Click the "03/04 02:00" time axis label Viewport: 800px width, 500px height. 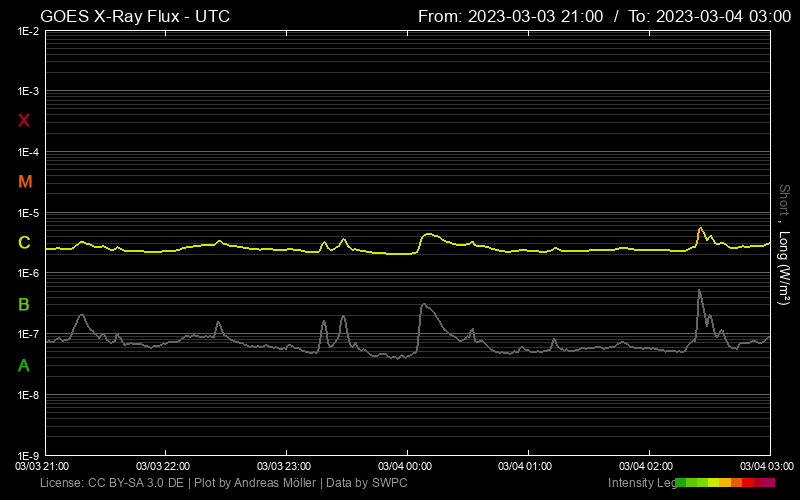pos(646,466)
